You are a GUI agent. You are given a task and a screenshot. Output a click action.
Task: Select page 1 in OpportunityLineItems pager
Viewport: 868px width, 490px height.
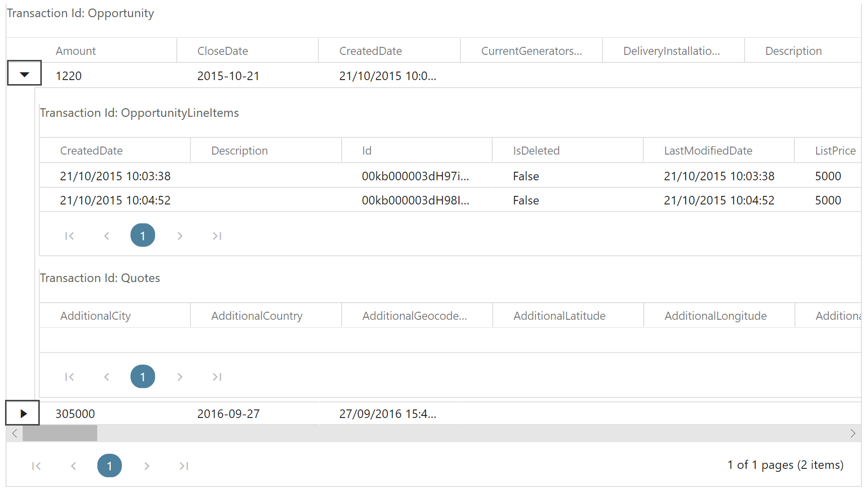coord(143,236)
